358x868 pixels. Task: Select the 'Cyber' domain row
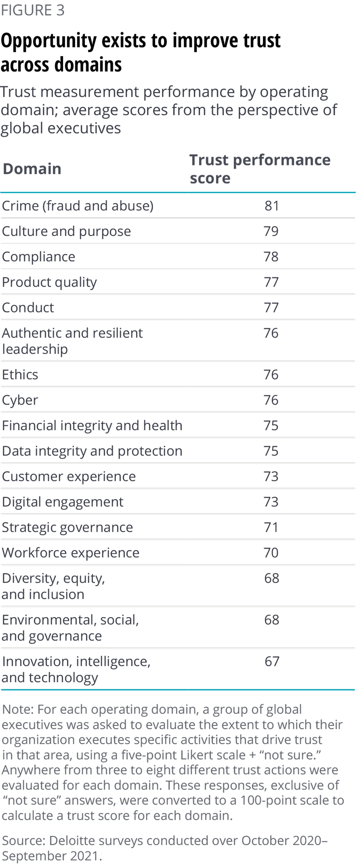[x=20, y=400]
